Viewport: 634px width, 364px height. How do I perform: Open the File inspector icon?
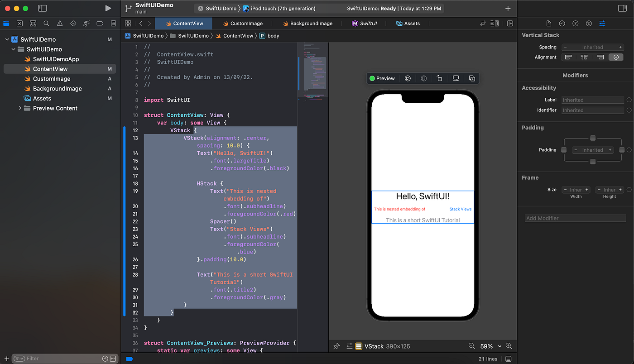pyautogui.click(x=549, y=23)
